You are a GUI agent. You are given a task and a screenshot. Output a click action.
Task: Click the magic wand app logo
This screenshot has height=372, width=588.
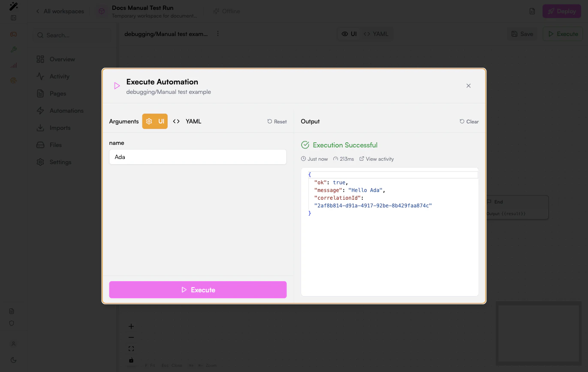tap(13, 6)
